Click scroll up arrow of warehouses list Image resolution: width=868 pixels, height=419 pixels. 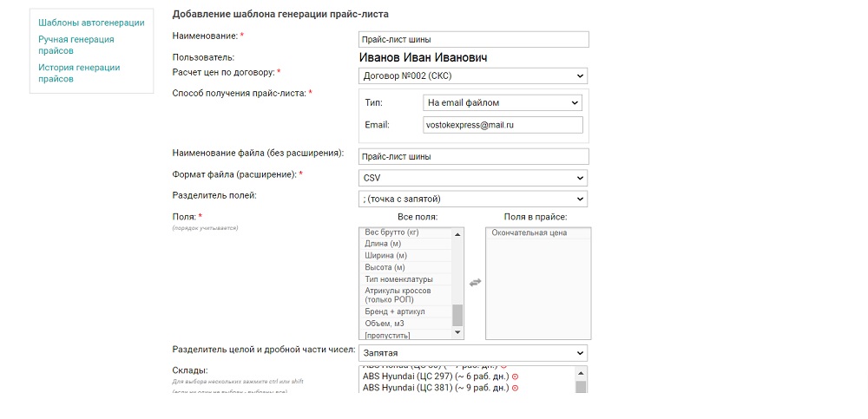click(x=582, y=372)
